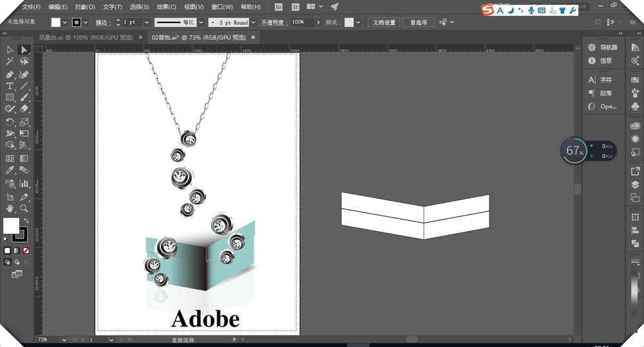Select the Type tool
644x347 pixels.
point(10,86)
